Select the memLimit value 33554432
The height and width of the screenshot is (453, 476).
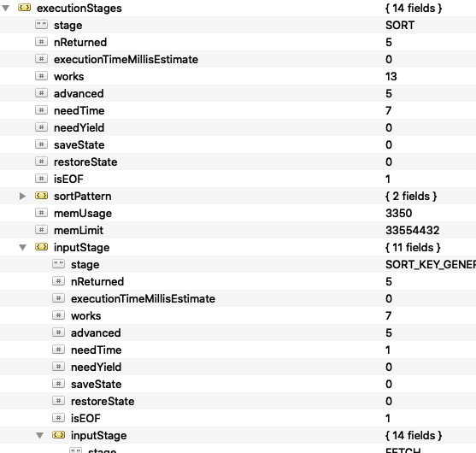pos(412,231)
